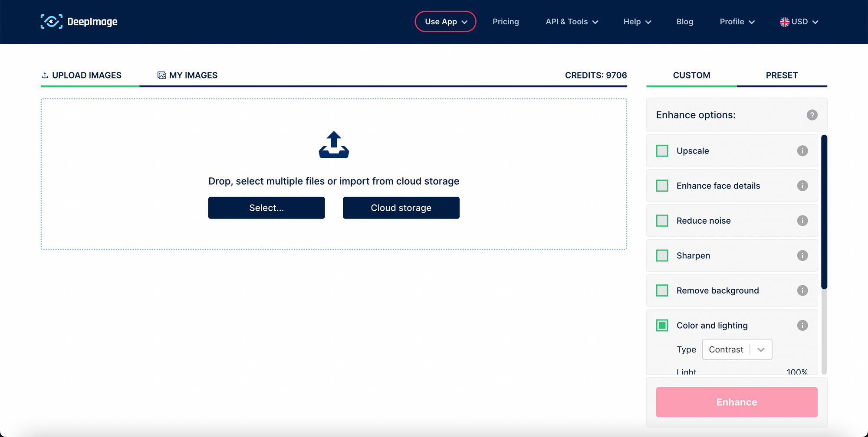Open the Use App dropdown
Image resolution: width=868 pixels, height=437 pixels.
tap(445, 22)
